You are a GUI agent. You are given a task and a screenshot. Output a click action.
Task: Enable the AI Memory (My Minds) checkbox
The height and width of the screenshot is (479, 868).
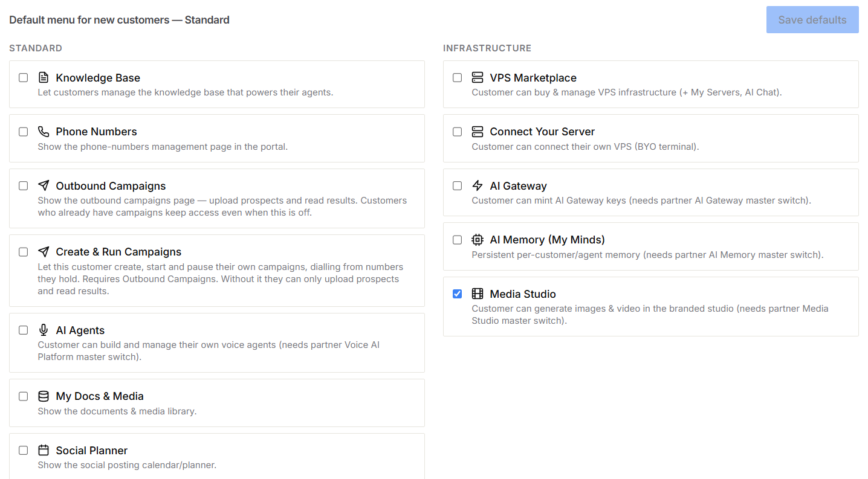(457, 240)
